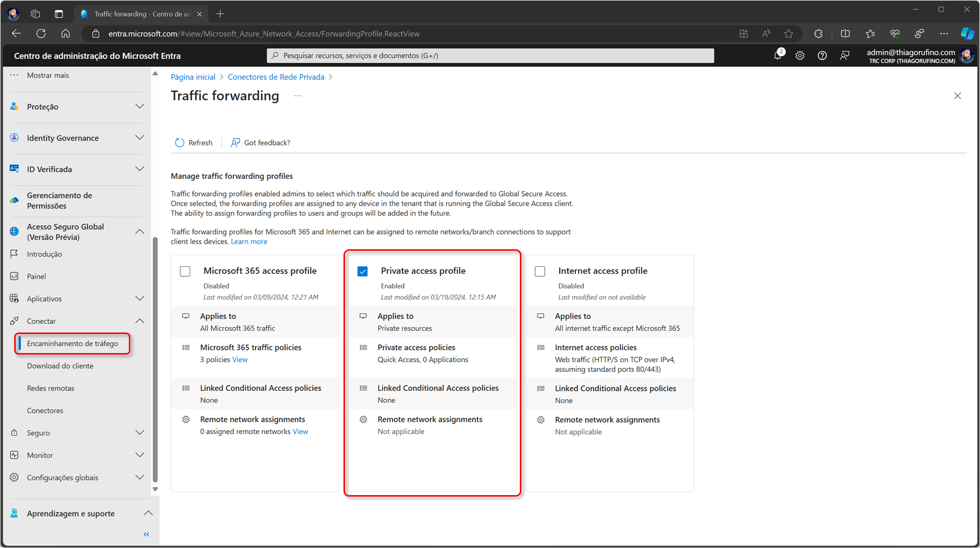980x548 pixels.
Task: Select Encaminhamento de tráfego menu item
Action: (73, 343)
